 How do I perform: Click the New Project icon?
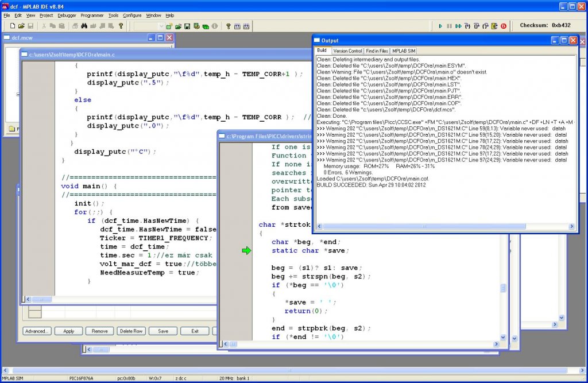click(169, 26)
